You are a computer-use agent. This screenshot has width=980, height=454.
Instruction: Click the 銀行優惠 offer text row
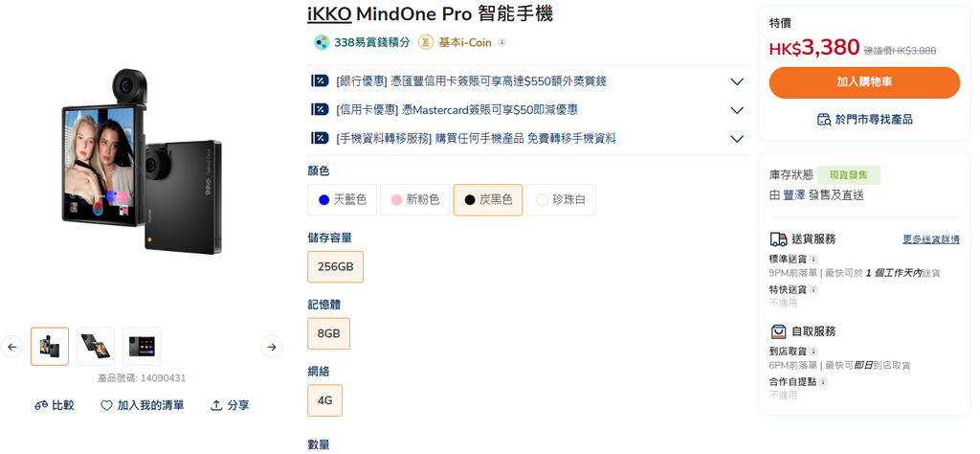471,80
